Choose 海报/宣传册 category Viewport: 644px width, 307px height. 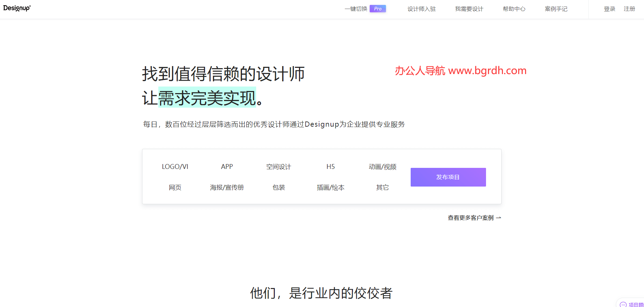coord(227,188)
